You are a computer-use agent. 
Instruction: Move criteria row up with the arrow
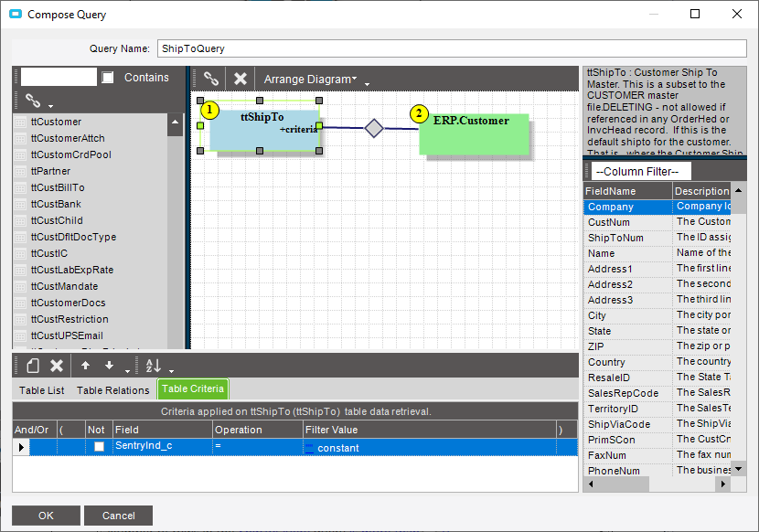point(85,366)
